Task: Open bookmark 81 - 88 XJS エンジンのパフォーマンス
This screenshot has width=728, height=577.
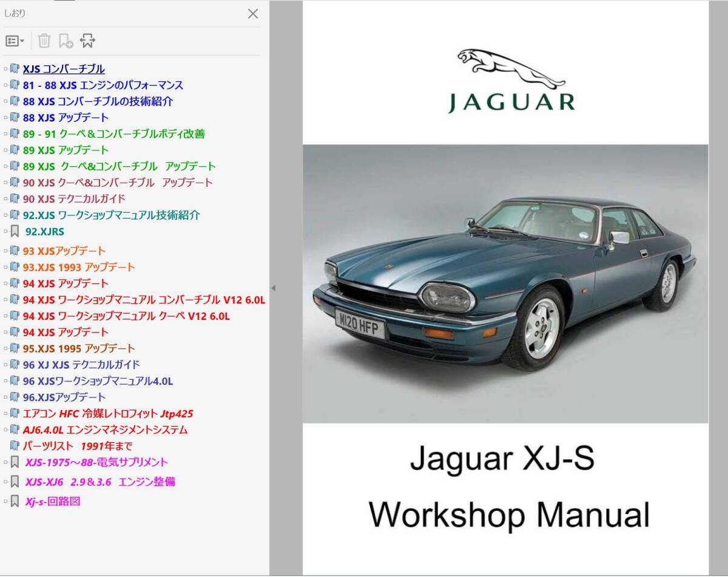Action: 103,86
